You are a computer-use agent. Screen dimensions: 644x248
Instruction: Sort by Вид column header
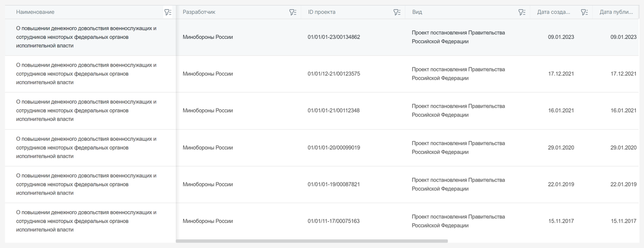pos(417,12)
